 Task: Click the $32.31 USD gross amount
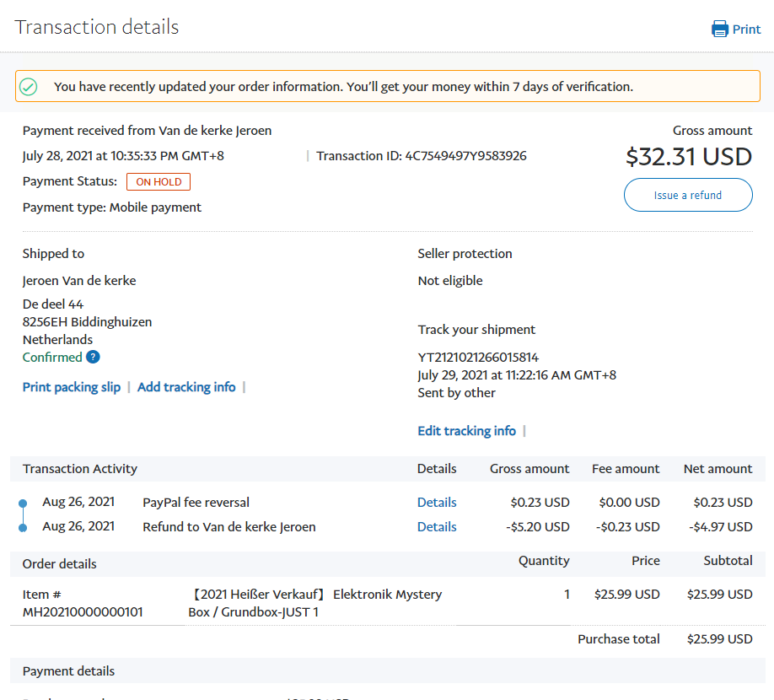coord(688,157)
